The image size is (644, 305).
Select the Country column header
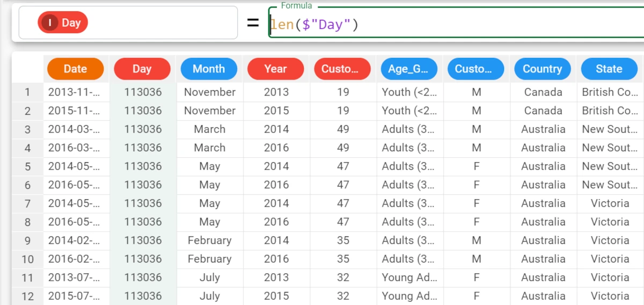point(542,69)
